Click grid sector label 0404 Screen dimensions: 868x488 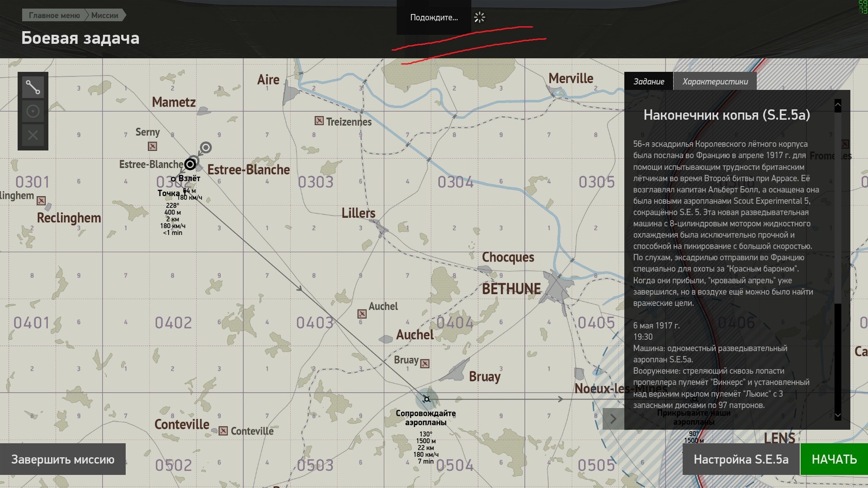pyautogui.click(x=455, y=323)
